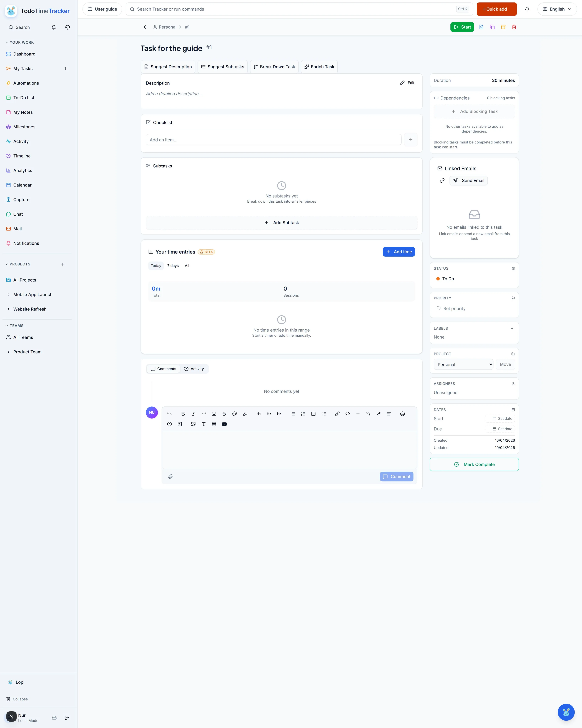Click the link email chain icon
The image size is (582, 728).
tap(442, 181)
